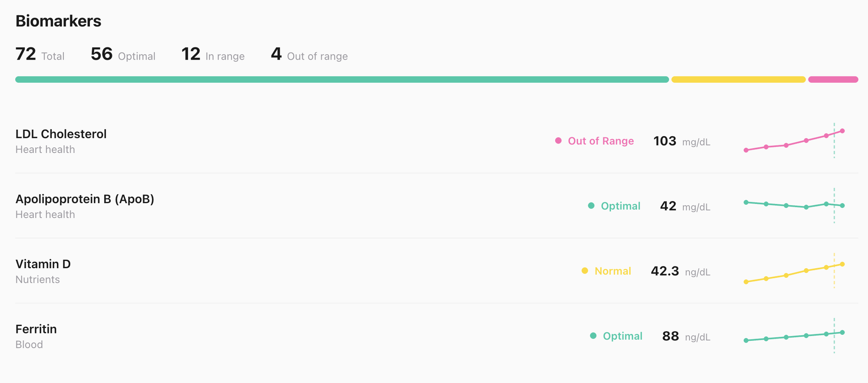Image resolution: width=868 pixels, height=383 pixels.
Task: Filter by 12 In range biomarkers
Action: 212,55
